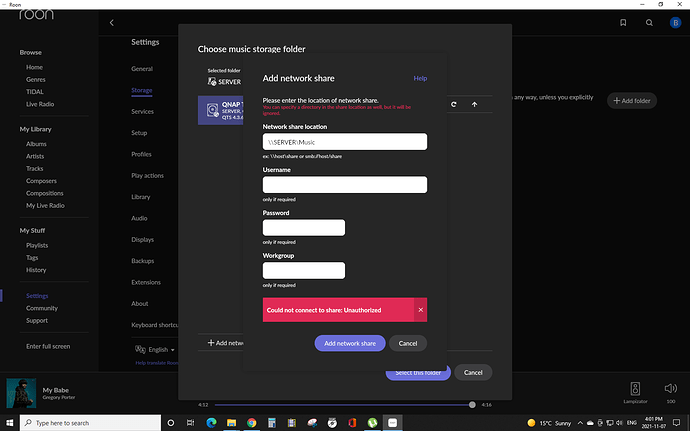690x431 pixels.
Task: Open the Setup settings tab
Action: (139, 133)
